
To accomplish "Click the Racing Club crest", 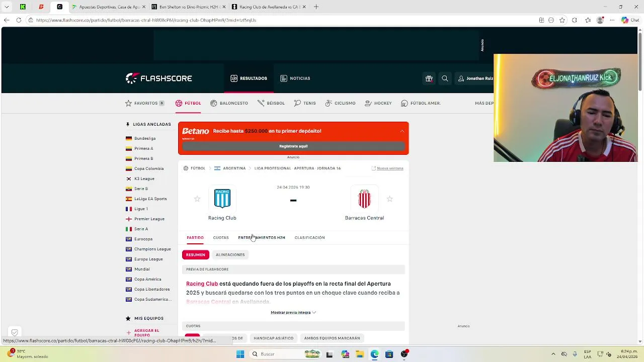I will click(x=222, y=199).
